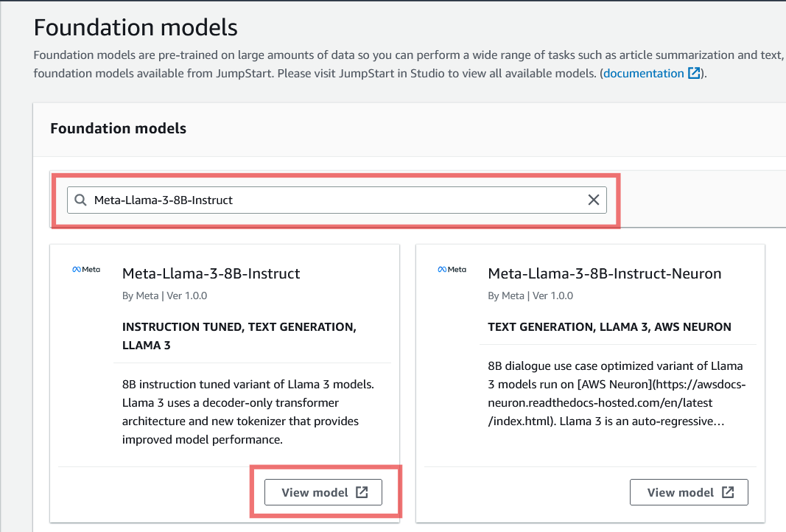Clear the search text with the X icon
The width and height of the screenshot is (786, 532).
click(594, 200)
